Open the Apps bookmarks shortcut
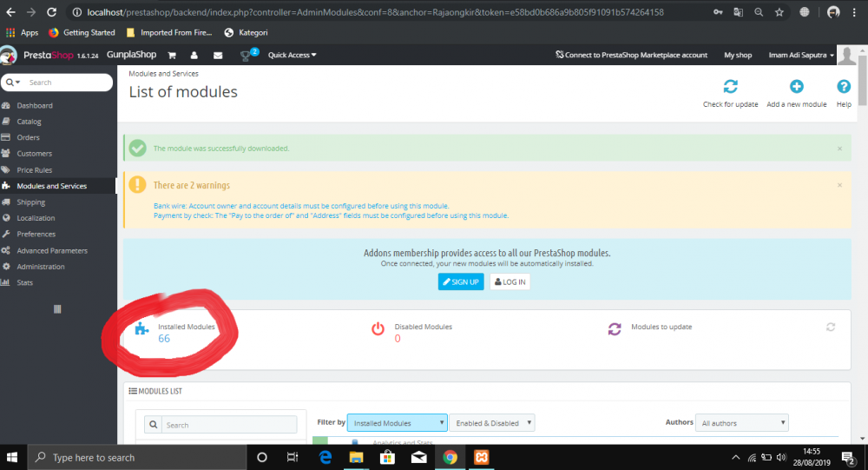Screen dimensions: 868x470 click(23, 33)
